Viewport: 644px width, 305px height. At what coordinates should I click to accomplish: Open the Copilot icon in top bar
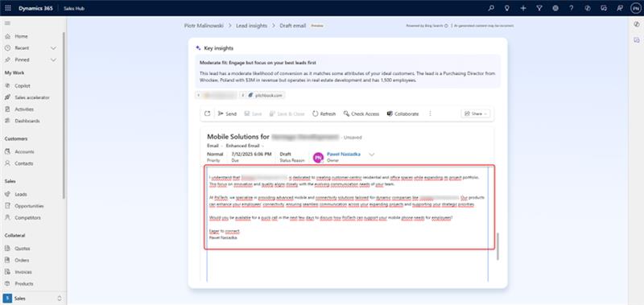[x=588, y=8]
